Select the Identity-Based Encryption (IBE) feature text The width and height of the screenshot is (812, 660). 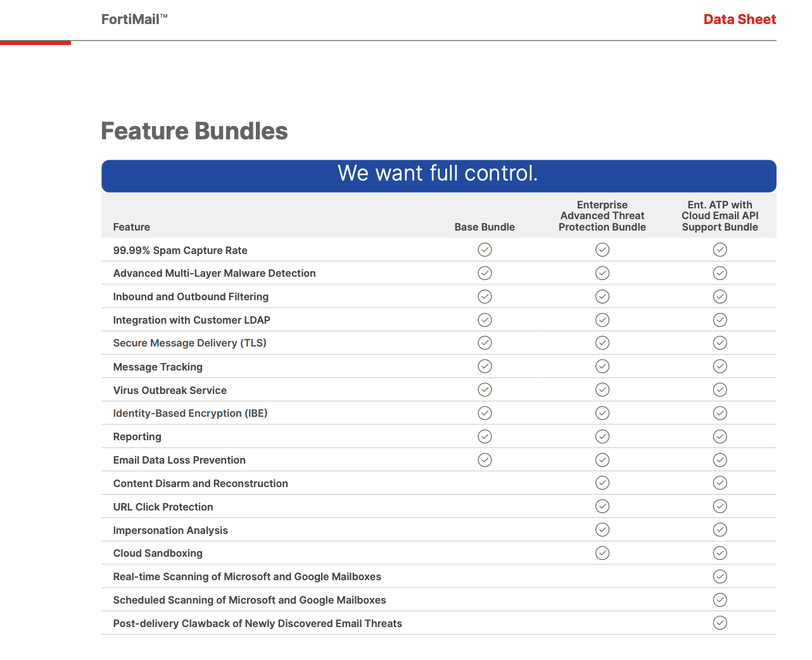click(190, 413)
